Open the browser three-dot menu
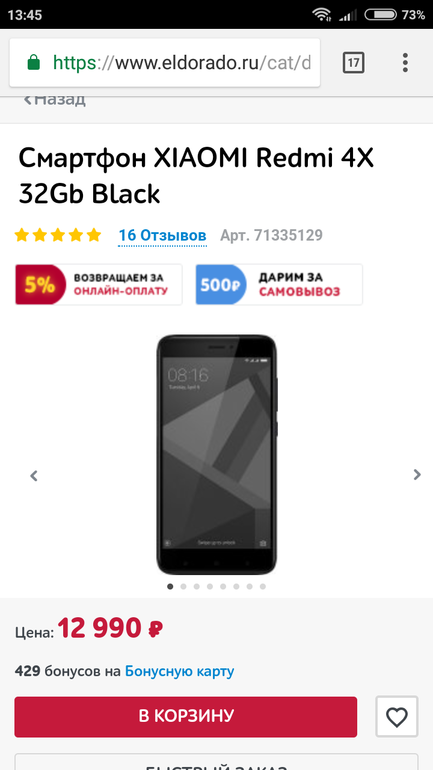The height and width of the screenshot is (770, 433). coord(405,63)
